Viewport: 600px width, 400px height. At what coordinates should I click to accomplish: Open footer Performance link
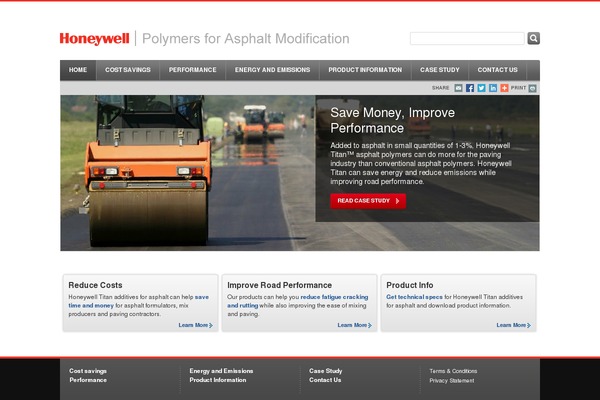coord(88,380)
